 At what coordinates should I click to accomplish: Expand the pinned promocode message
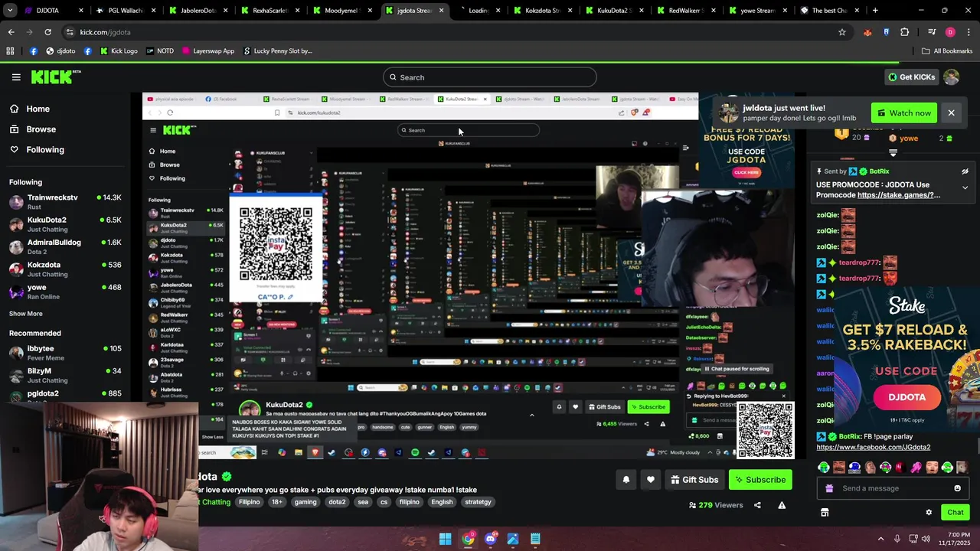[x=965, y=187]
